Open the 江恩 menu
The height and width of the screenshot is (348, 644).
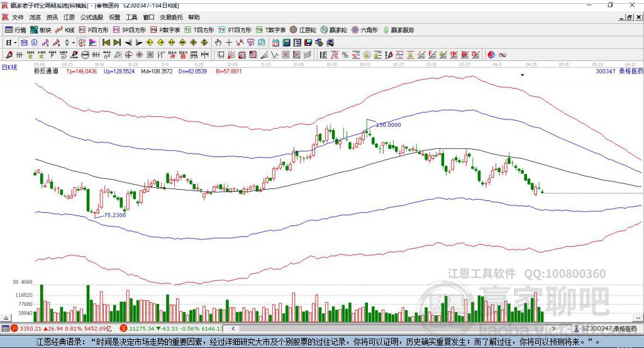69,17
